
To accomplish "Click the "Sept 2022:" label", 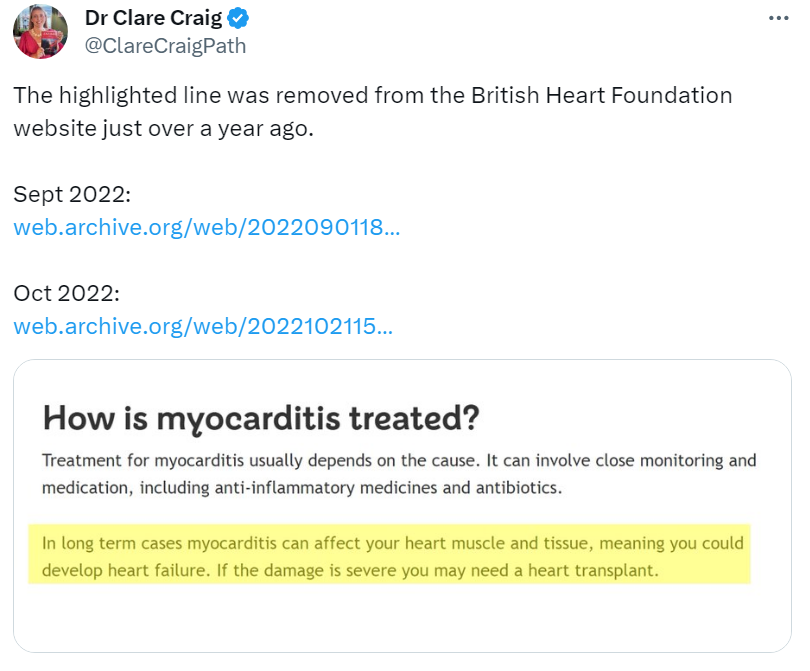I will coord(72,194).
